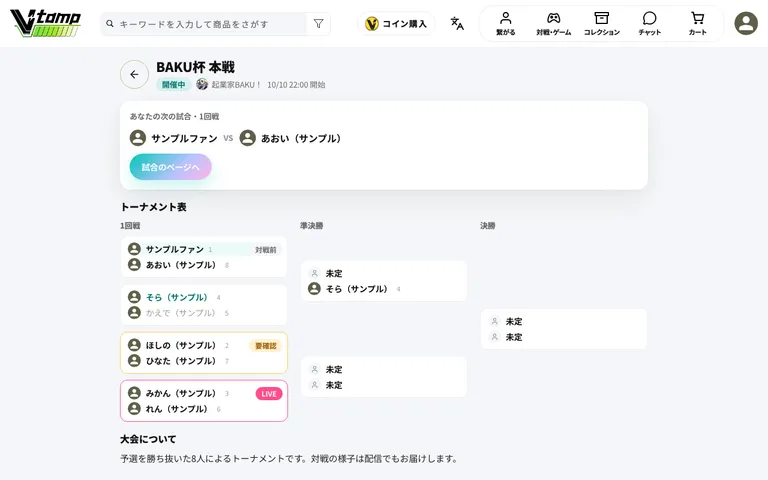Open the profile avatar in the header
The image size is (768, 480).
(x=745, y=23)
